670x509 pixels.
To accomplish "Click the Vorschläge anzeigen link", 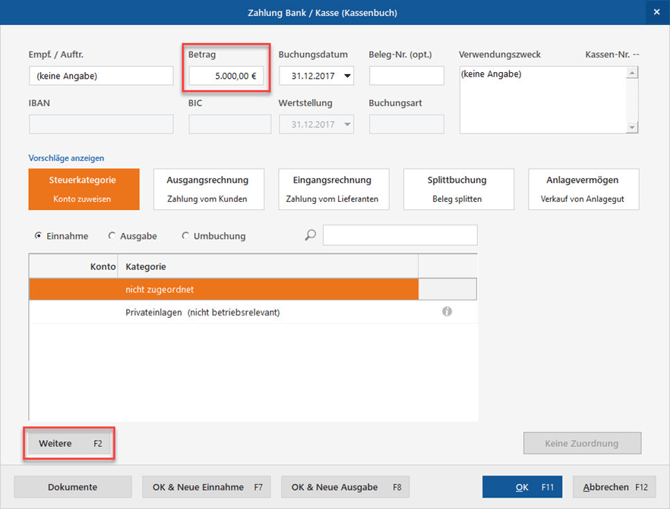I will point(67,158).
